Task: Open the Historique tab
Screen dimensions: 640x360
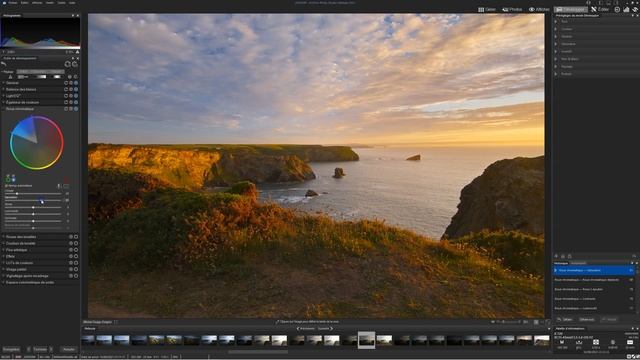Action: tap(561, 263)
